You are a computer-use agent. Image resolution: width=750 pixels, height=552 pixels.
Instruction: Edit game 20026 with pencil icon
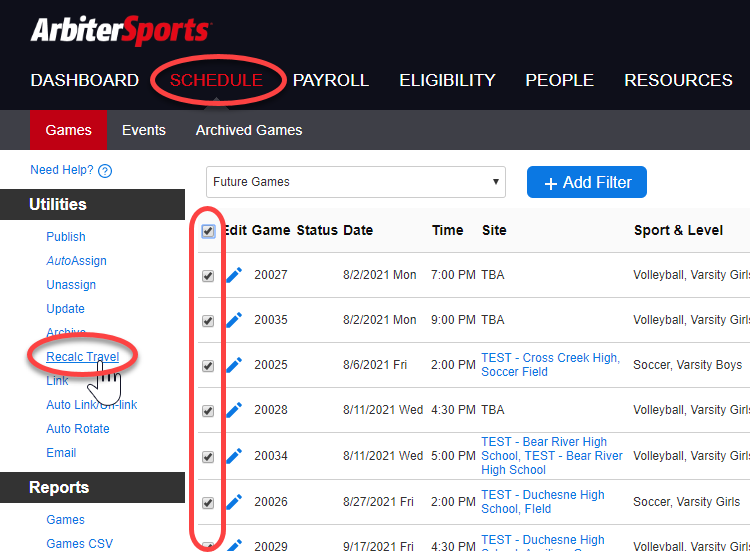[234, 502]
